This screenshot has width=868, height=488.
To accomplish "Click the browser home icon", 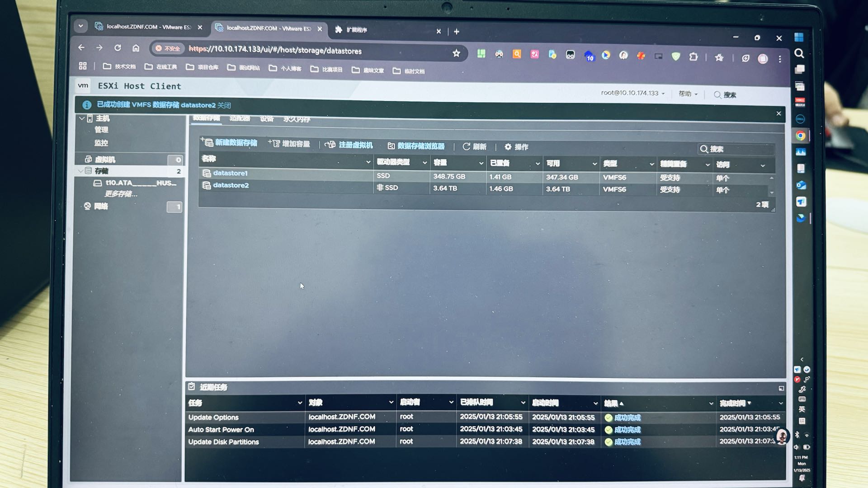I will tap(136, 48).
